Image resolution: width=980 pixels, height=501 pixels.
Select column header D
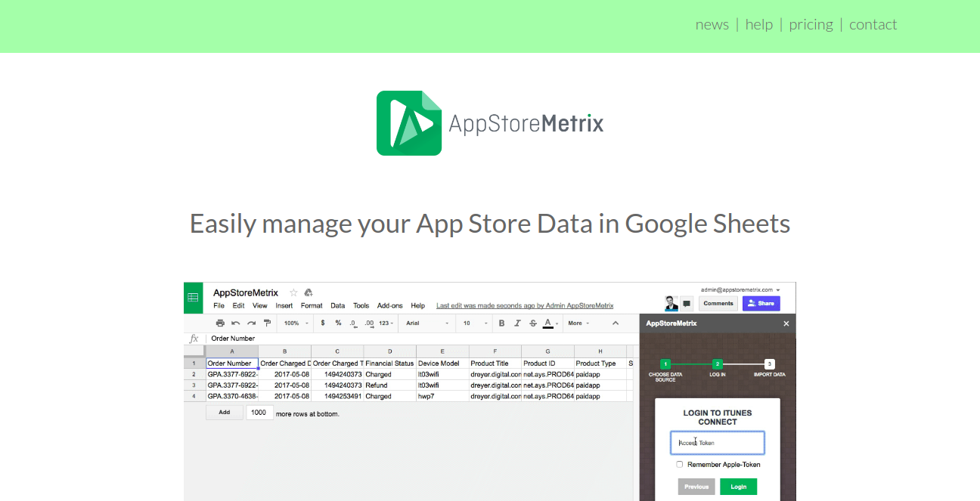click(390, 351)
